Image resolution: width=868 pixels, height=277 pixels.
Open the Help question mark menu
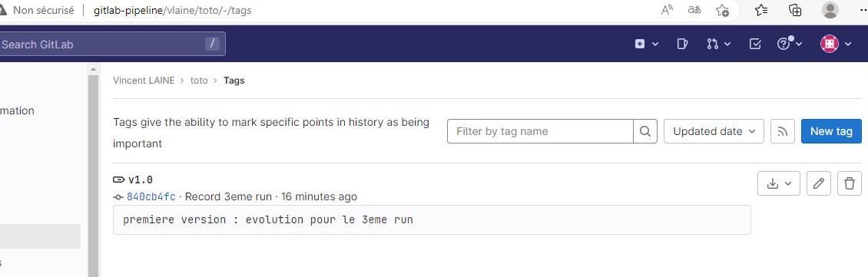click(x=790, y=45)
